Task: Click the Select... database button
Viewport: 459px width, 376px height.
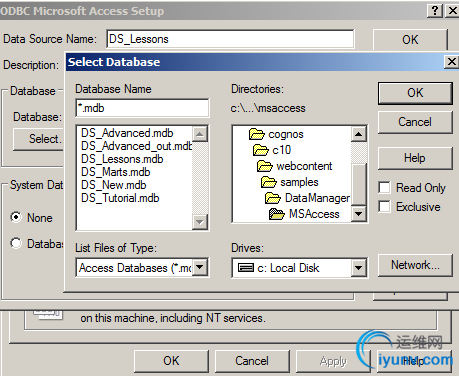Action: pos(39,139)
